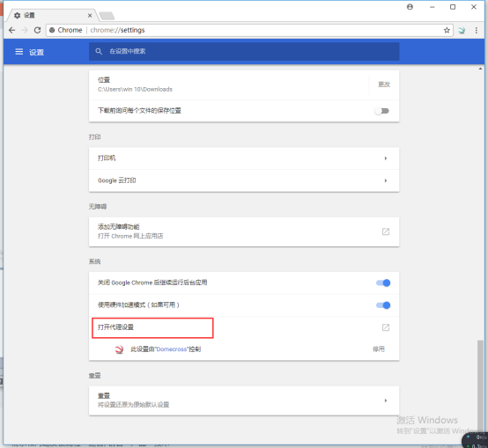
Task: Close the 设置 tab
Action: (x=90, y=16)
